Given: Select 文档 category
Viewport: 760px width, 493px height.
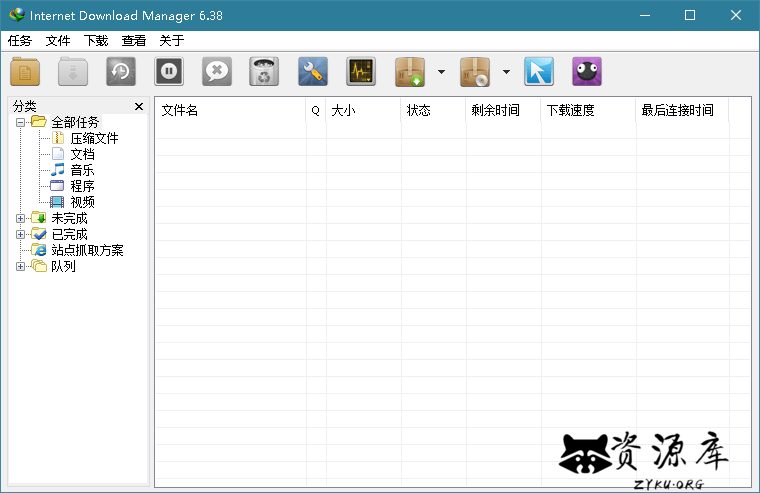Looking at the screenshot, I should [82, 154].
